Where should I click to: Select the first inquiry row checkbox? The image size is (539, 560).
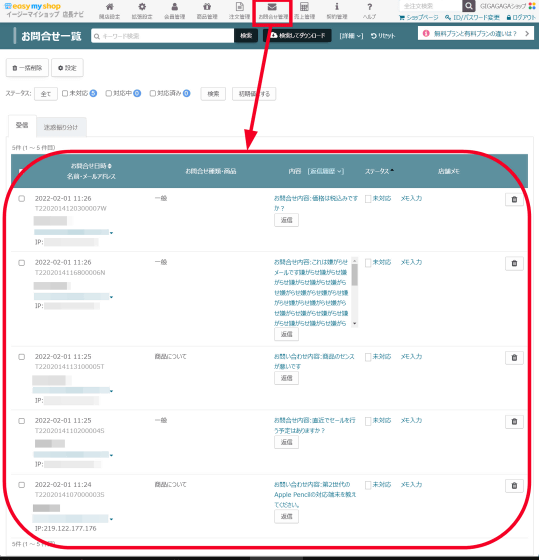pos(22,199)
